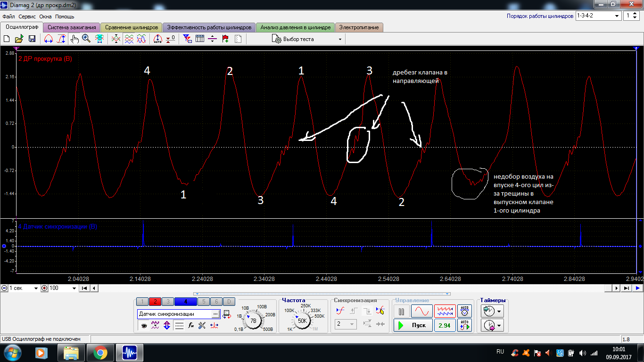Click the multi-channel recorder mode button
The width and height of the screenshot is (644, 362).
[x=445, y=311]
